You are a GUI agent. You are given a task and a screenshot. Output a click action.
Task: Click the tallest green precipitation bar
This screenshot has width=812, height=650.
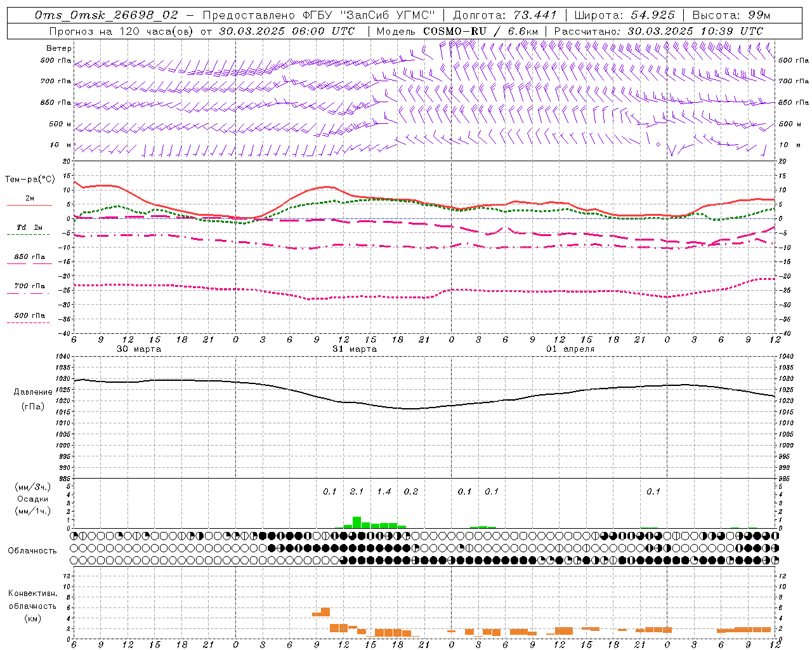pos(357,522)
